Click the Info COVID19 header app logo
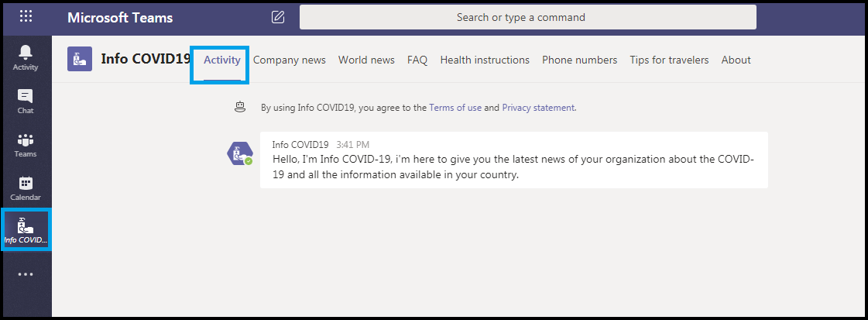The width and height of the screenshot is (868, 320). click(x=80, y=59)
